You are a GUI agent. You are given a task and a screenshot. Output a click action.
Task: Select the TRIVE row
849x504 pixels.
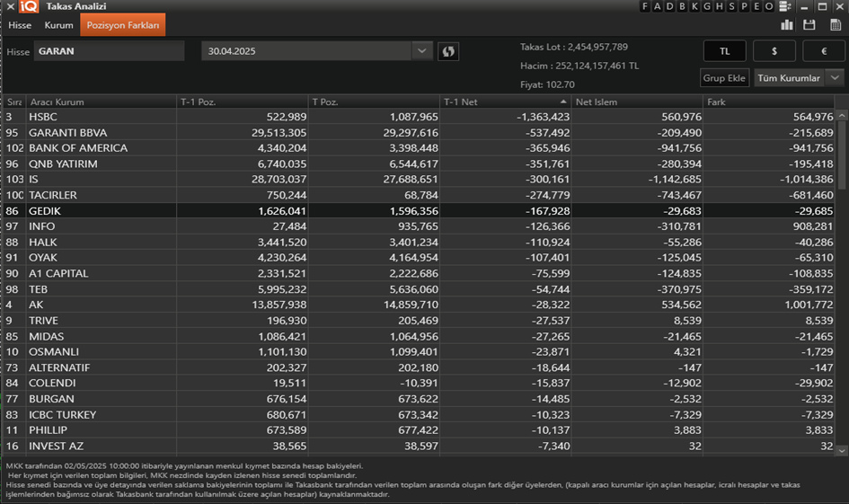(419, 321)
